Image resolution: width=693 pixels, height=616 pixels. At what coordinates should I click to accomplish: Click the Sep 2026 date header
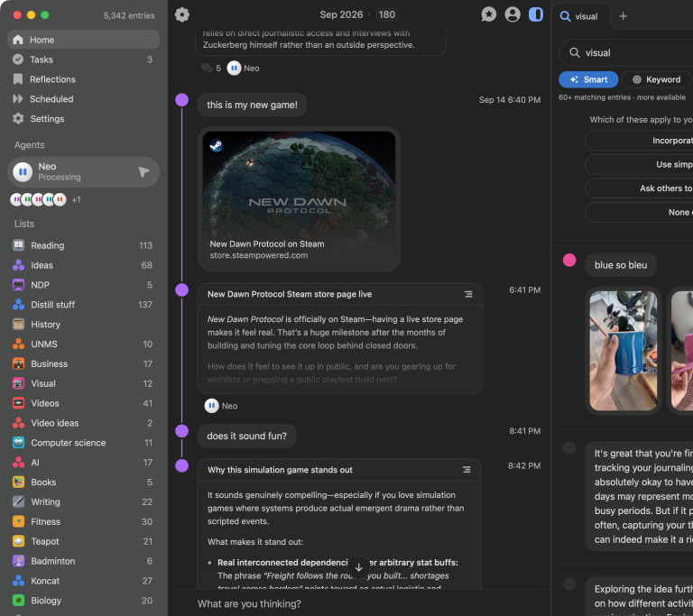[341, 14]
